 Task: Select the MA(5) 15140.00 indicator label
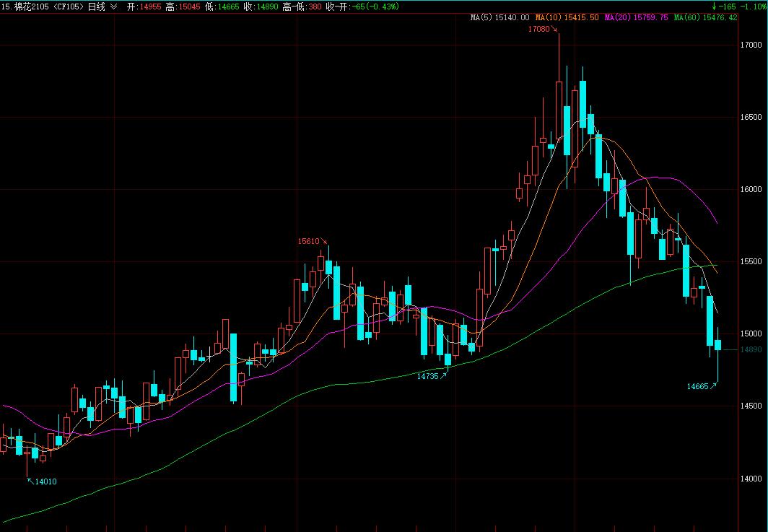point(499,17)
